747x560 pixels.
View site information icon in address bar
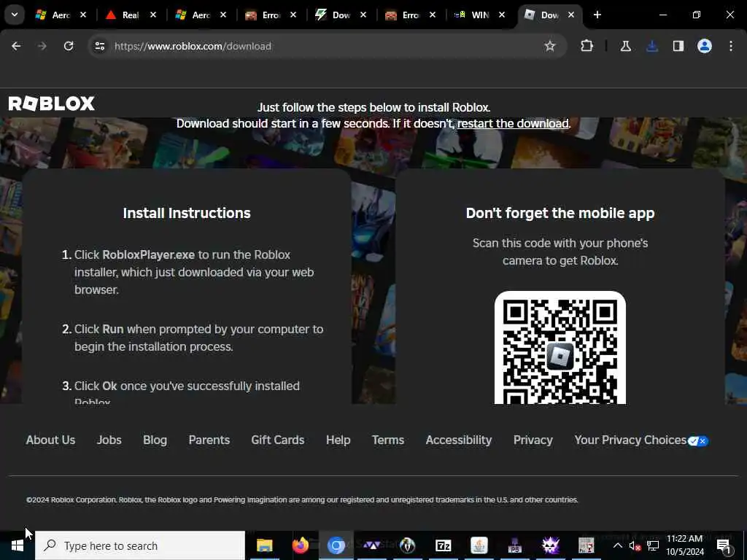[99, 46]
